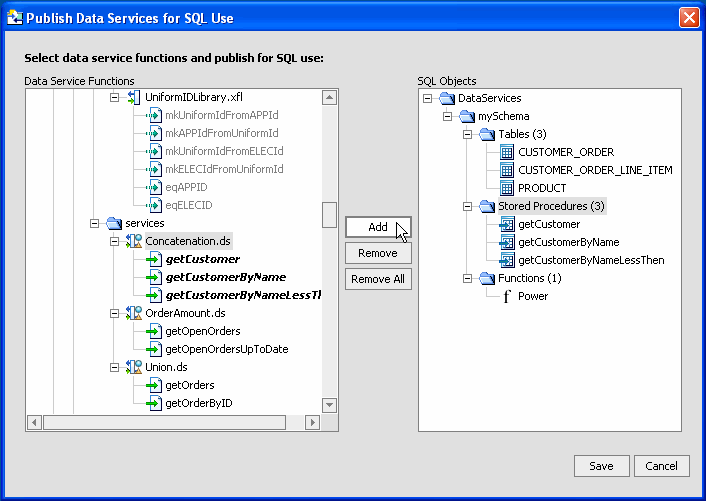Click the CUSTOMER_ORDER_LINE_ITEM table icon
Screen dimensions: 706x501
[x=507, y=170]
